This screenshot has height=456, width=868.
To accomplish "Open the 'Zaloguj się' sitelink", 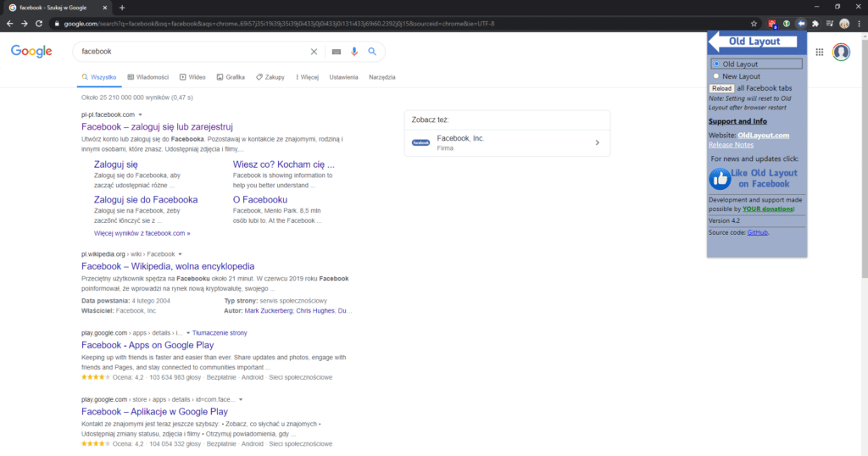I will pos(115,164).
